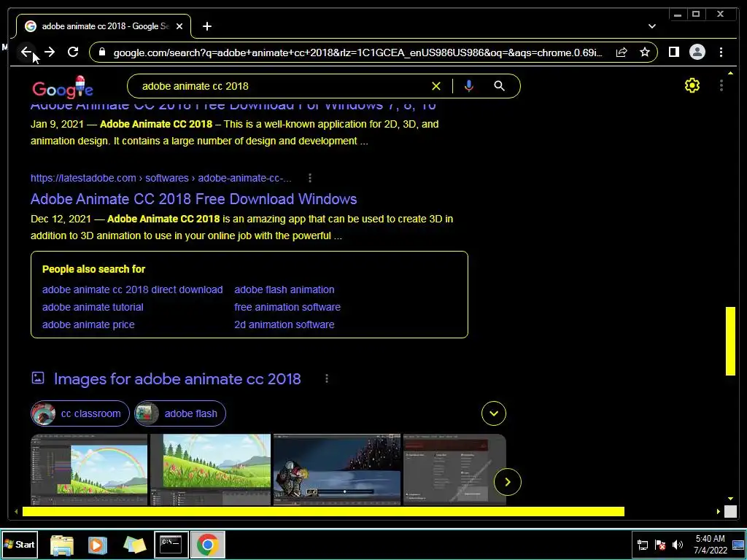Close the adobe animate cc 2018 tab
The height and width of the screenshot is (560, 747).
pos(179,26)
